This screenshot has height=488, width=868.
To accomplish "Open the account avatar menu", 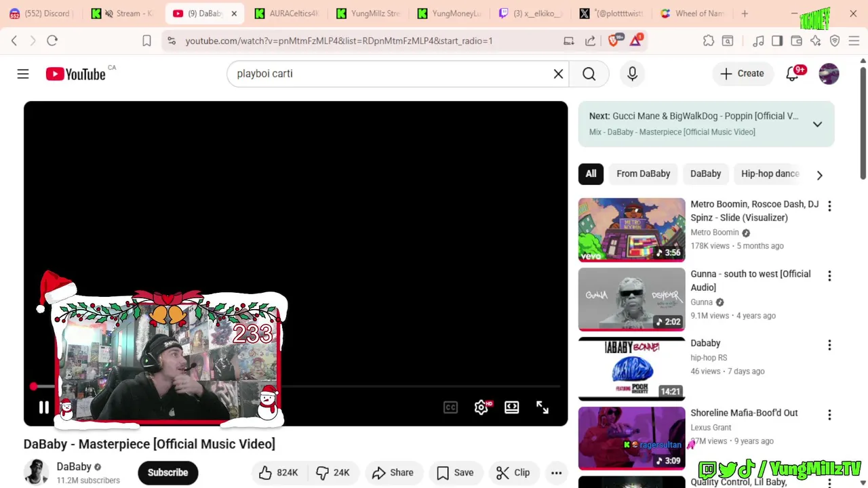I will pyautogui.click(x=829, y=74).
